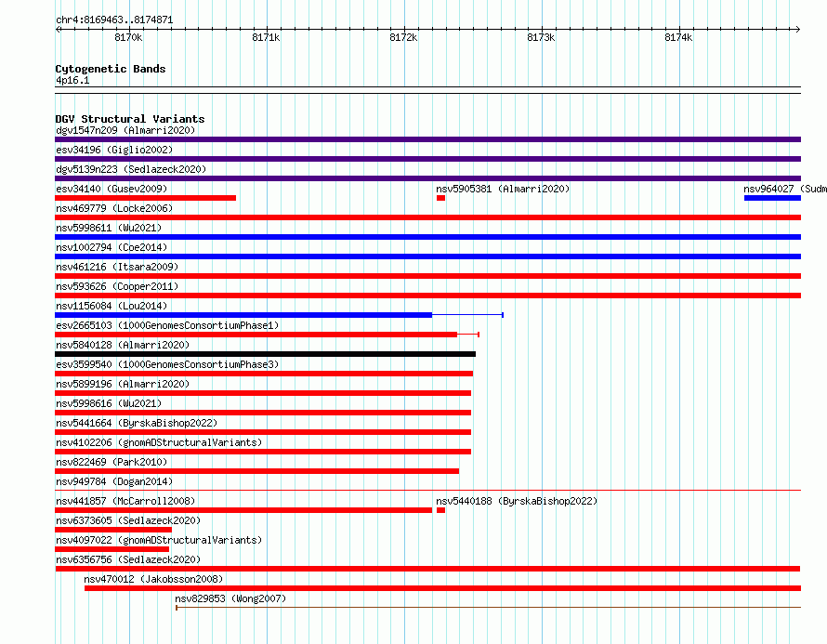The width and height of the screenshot is (827, 644).
Task: Select the nsv822469 (Park2010) label
Action: [112, 462]
